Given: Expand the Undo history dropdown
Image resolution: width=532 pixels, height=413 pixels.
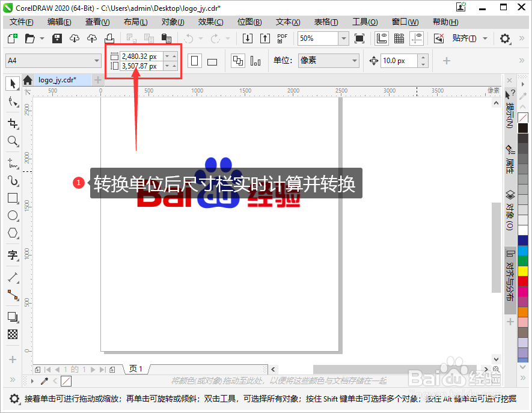Looking at the screenshot, I should tap(201, 38).
